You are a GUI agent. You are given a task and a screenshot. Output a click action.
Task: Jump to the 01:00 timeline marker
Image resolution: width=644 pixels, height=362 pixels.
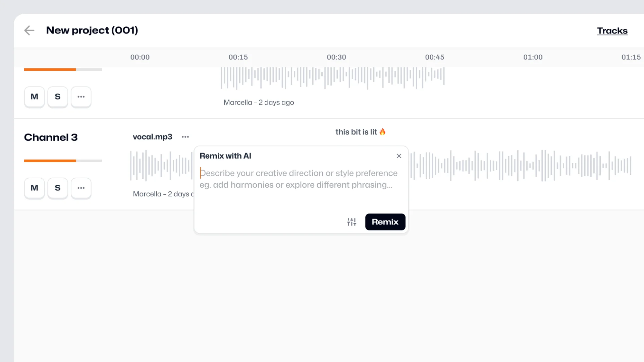click(x=533, y=57)
